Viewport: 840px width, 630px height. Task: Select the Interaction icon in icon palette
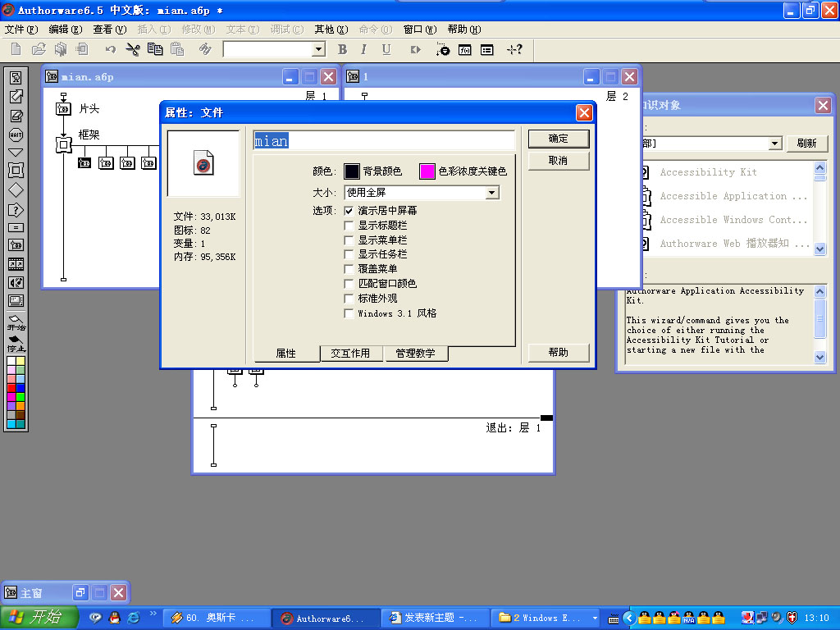click(x=16, y=209)
